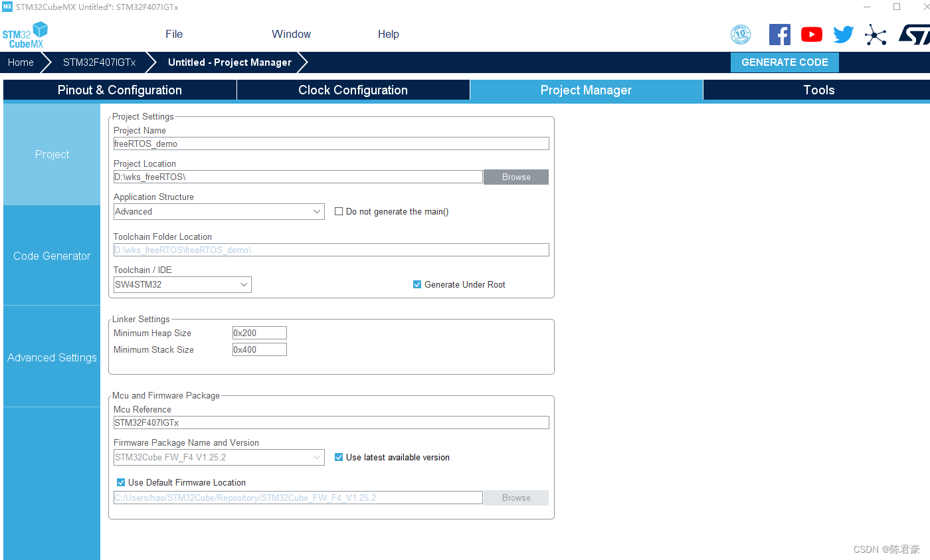Click the Project Location input field
Viewport: 930px width, 560px height.
(x=298, y=177)
